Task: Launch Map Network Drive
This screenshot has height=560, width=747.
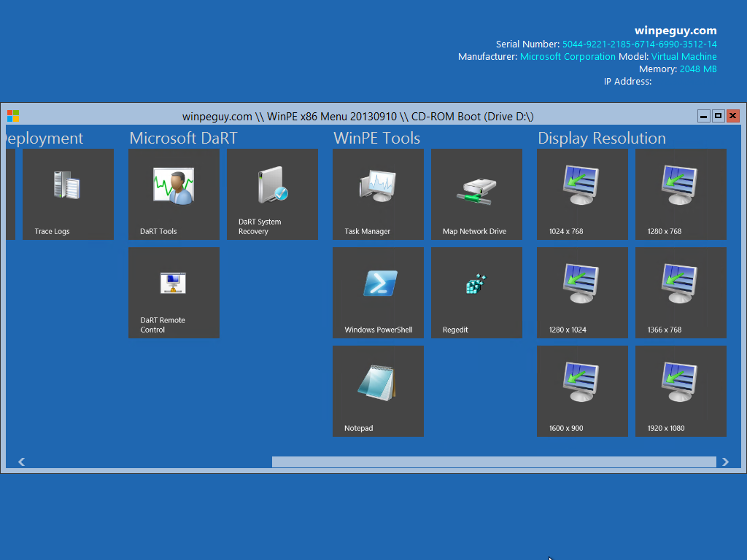Action: [x=476, y=194]
